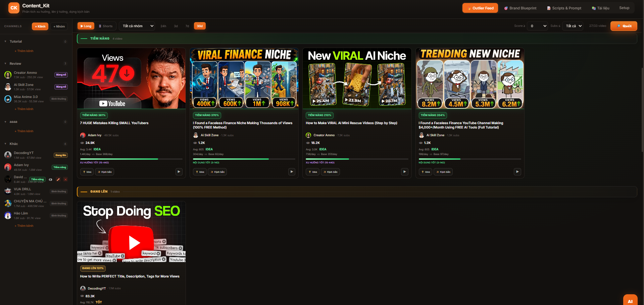Open the Tài liệu tab
644x305 pixels.
click(x=601, y=8)
